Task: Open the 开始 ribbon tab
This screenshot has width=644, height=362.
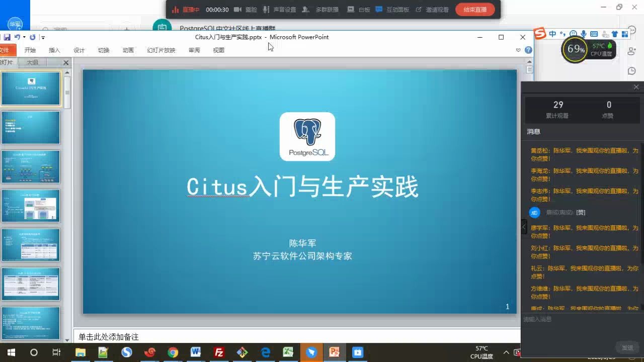Action: [30, 50]
